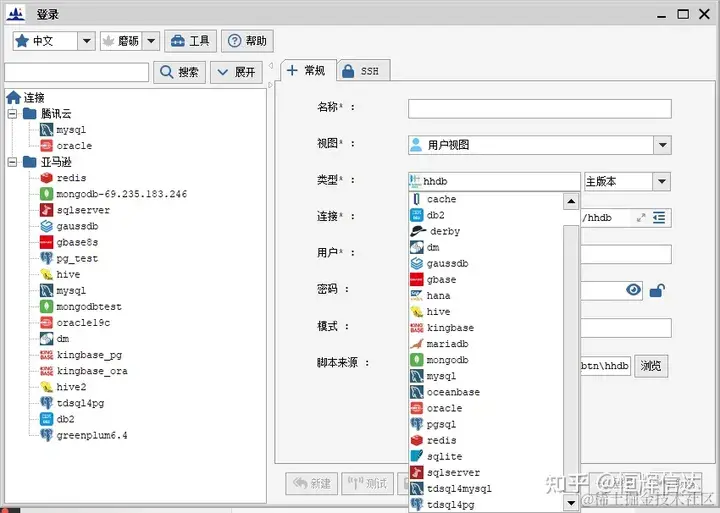Choose the kingbase icon in type list
Screen dimensions: 720x513
click(416, 327)
